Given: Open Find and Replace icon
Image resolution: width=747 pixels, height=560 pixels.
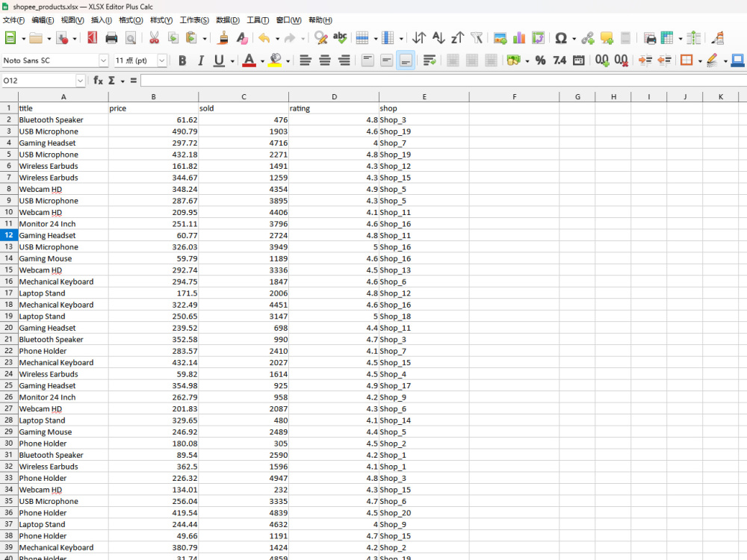Looking at the screenshot, I should pos(321,37).
